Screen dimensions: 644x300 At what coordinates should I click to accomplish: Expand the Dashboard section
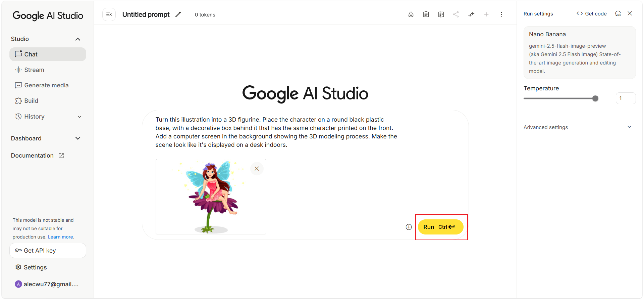click(x=78, y=138)
